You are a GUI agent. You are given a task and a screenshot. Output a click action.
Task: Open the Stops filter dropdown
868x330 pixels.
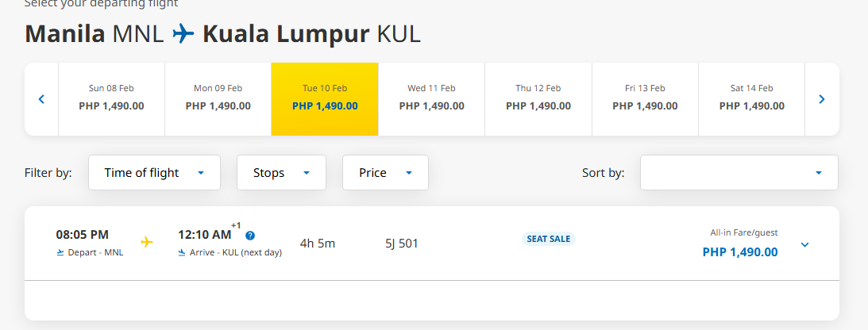click(281, 172)
